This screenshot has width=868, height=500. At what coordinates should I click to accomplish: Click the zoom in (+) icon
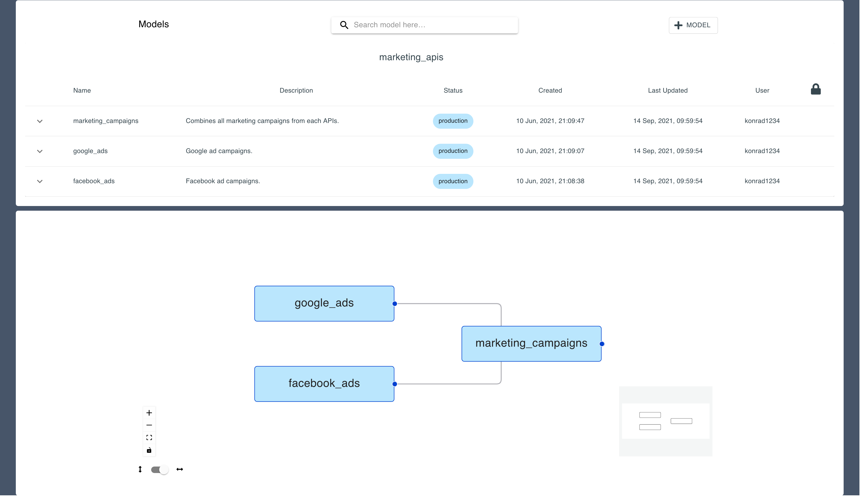[149, 412]
